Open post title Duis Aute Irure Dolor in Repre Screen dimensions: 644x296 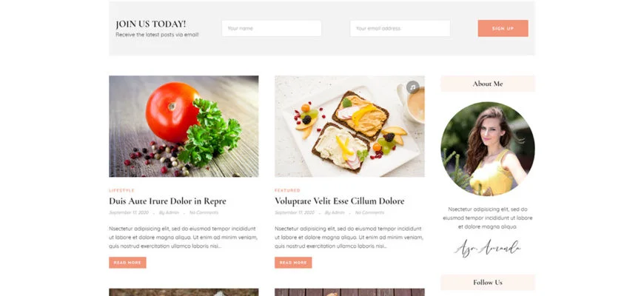coord(167,201)
